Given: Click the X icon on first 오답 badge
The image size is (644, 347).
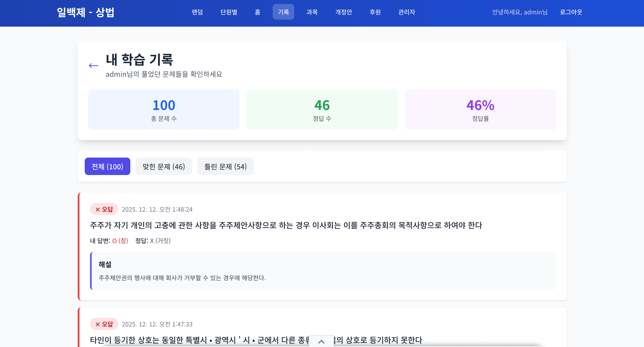Looking at the screenshot, I should click(x=97, y=210).
